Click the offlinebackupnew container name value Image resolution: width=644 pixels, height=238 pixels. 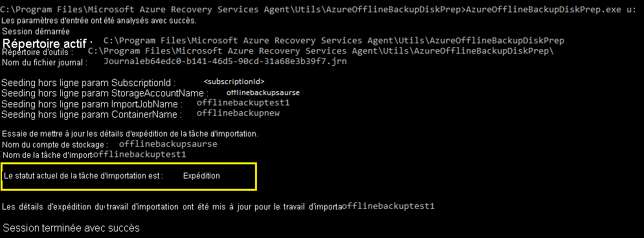238,113
